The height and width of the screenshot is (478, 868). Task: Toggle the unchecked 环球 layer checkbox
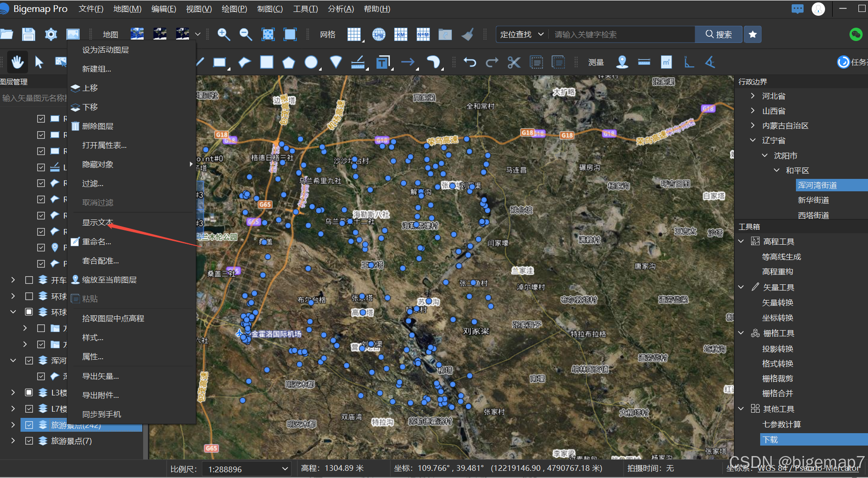pyautogui.click(x=29, y=296)
